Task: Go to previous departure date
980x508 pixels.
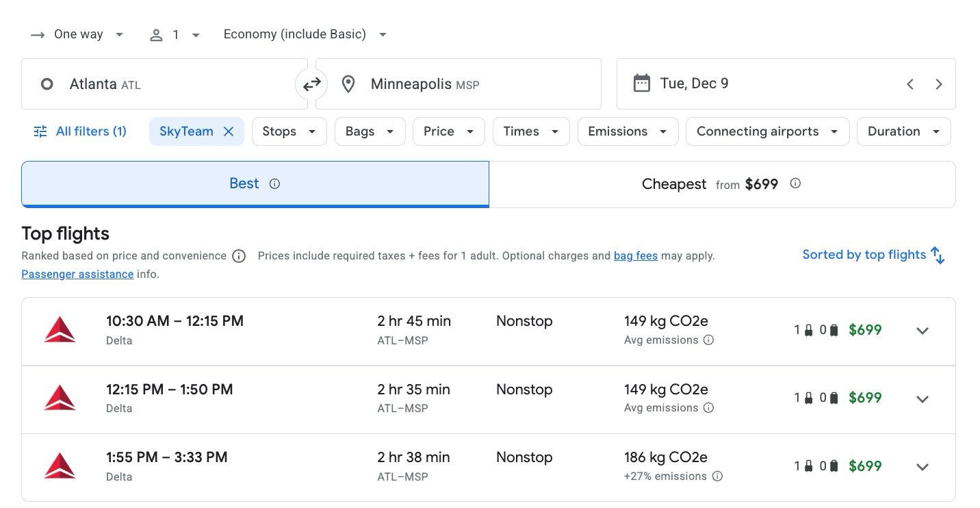Action: coord(910,84)
